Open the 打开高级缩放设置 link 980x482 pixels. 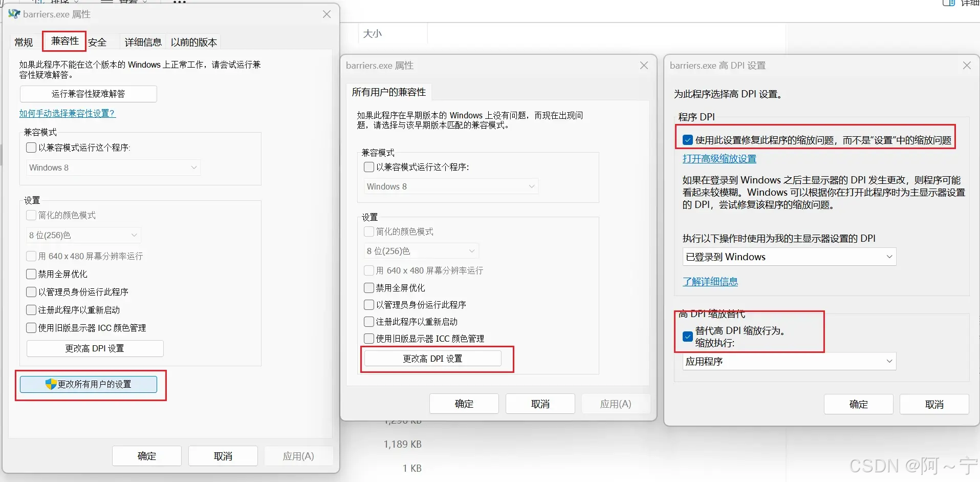coord(719,159)
